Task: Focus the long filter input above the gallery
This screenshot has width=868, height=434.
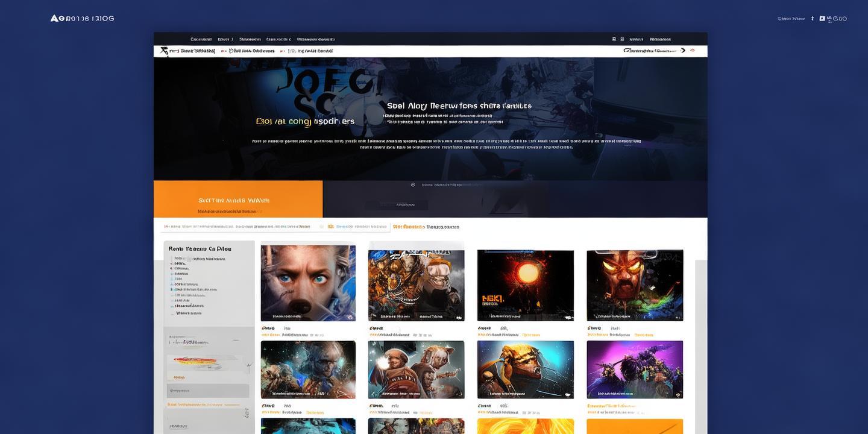Action: click(x=238, y=227)
